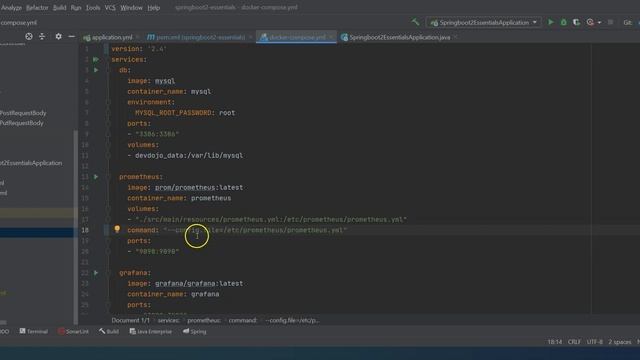Run with coverage using the shield icon

click(x=576, y=22)
